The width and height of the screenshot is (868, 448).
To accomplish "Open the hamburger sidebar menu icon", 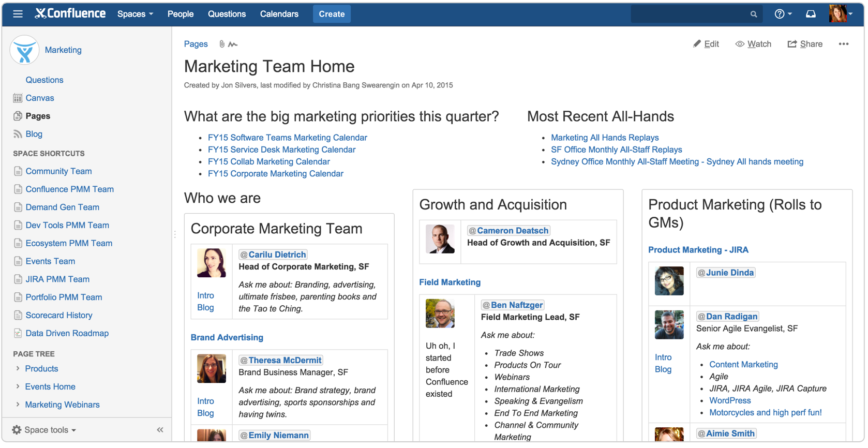I will [x=18, y=14].
